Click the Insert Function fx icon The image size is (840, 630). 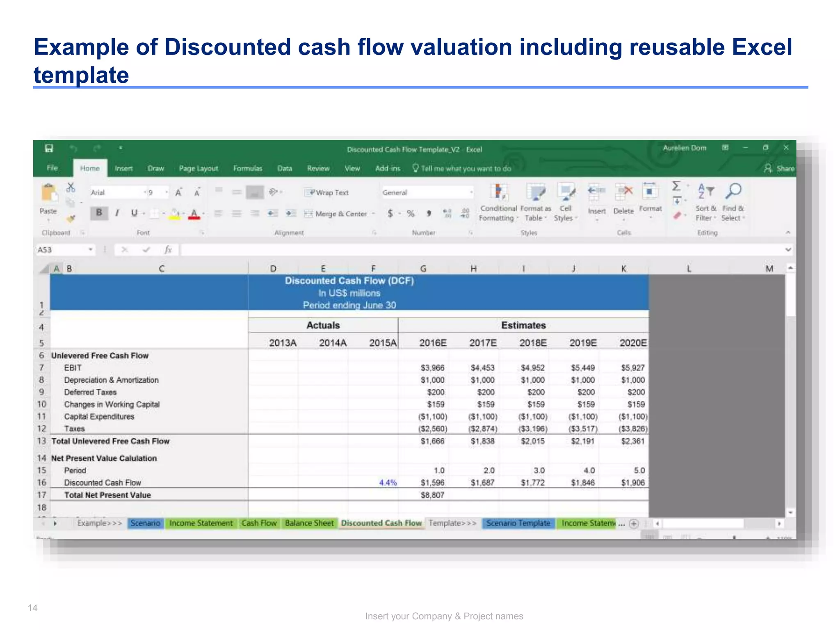pos(168,250)
